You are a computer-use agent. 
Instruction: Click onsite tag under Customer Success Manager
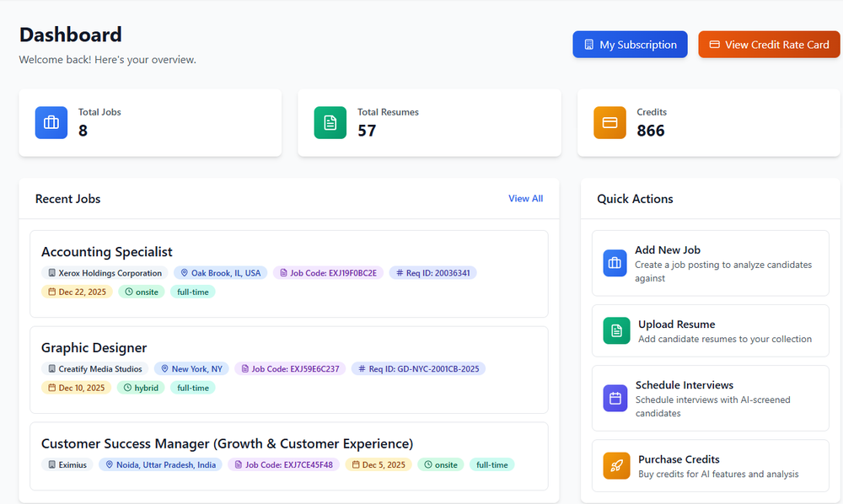click(x=441, y=464)
